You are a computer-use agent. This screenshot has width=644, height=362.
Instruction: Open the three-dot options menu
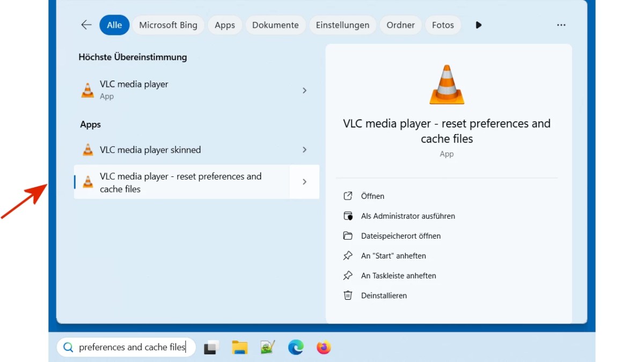[561, 25]
